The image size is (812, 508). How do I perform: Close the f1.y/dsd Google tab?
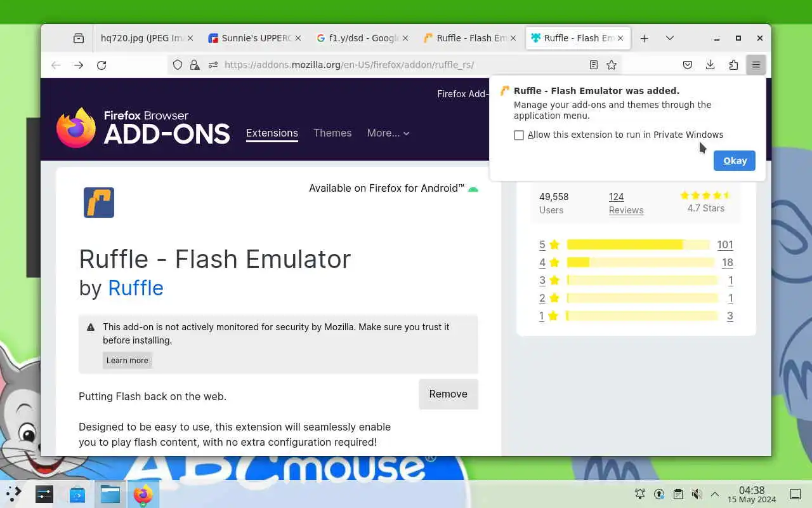click(x=405, y=38)
